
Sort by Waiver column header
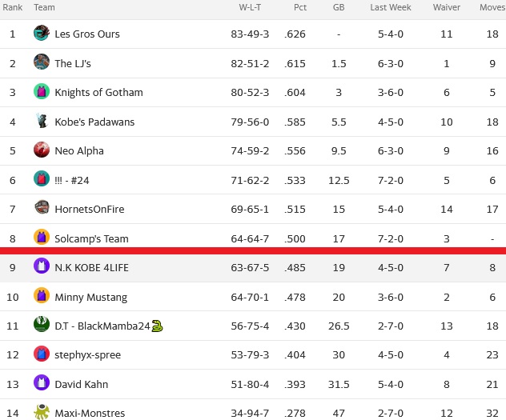click(446, 7)
